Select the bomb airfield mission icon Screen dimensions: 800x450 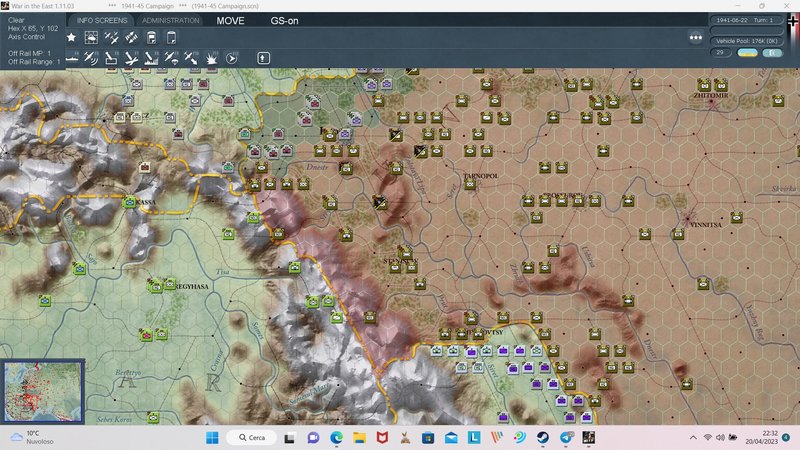pos(131,58)
